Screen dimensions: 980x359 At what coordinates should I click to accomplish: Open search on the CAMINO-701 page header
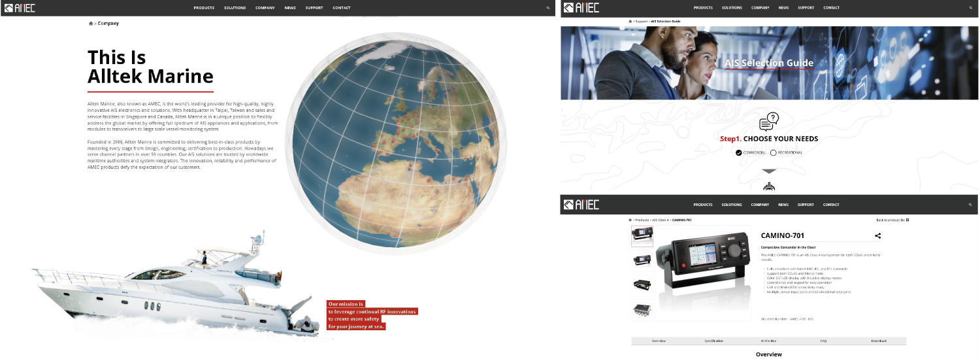coord(971,205)
